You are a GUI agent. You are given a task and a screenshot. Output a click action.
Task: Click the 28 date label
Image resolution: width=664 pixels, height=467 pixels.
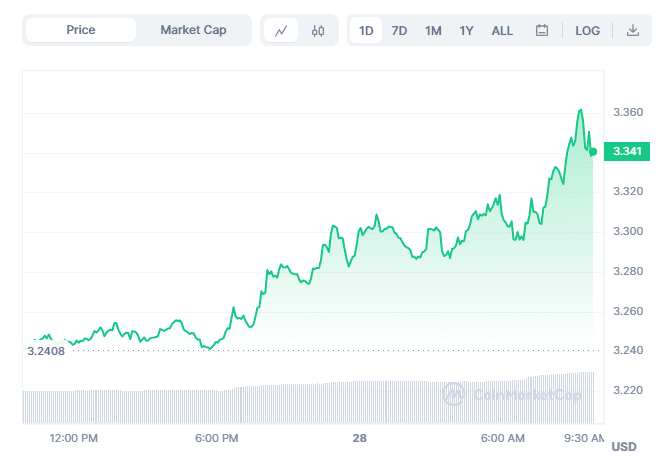coord(360,438)
